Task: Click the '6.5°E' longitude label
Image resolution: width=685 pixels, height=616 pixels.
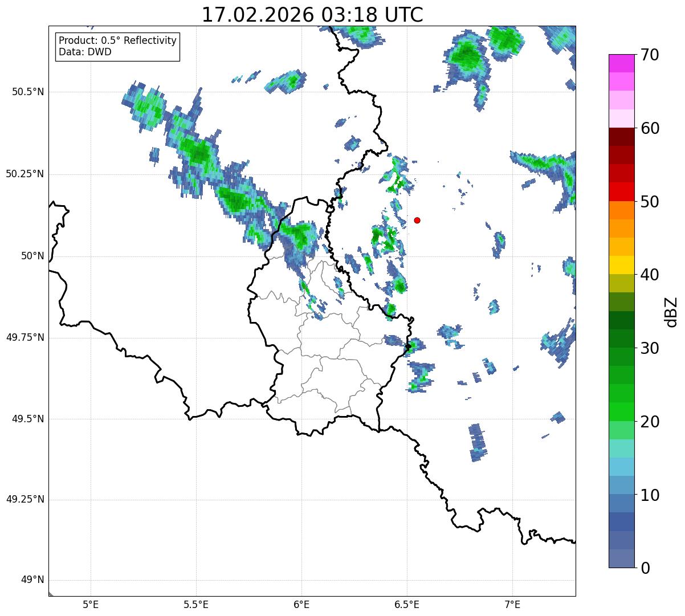Action: 407,604
